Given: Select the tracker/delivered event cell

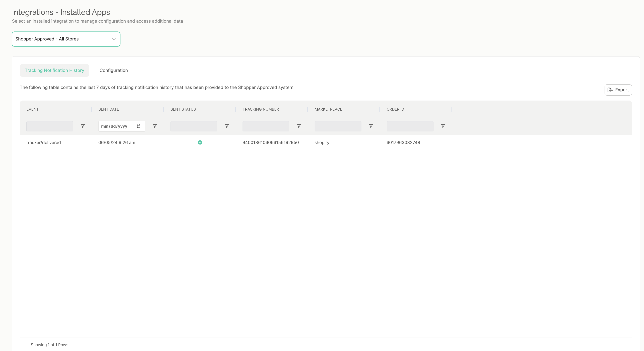Looking at the screenshot, I should [x=43, y=142].
